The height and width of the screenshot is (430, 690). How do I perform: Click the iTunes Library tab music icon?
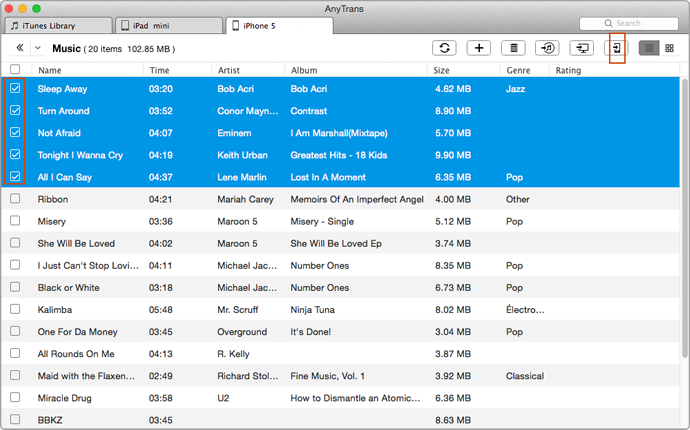pos(15,26)
